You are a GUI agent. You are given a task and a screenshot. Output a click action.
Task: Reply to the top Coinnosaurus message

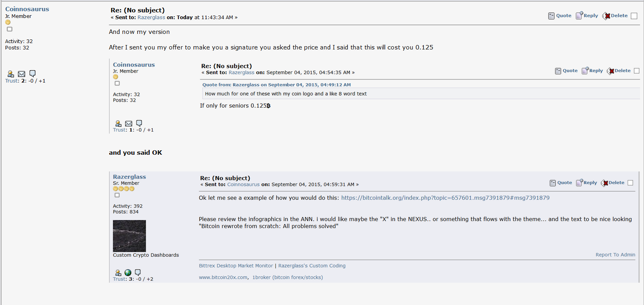click(x=587, y=16)
